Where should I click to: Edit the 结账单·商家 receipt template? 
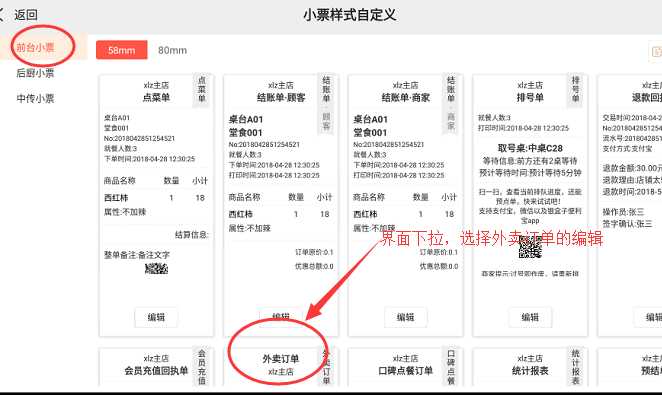[405, 317]
